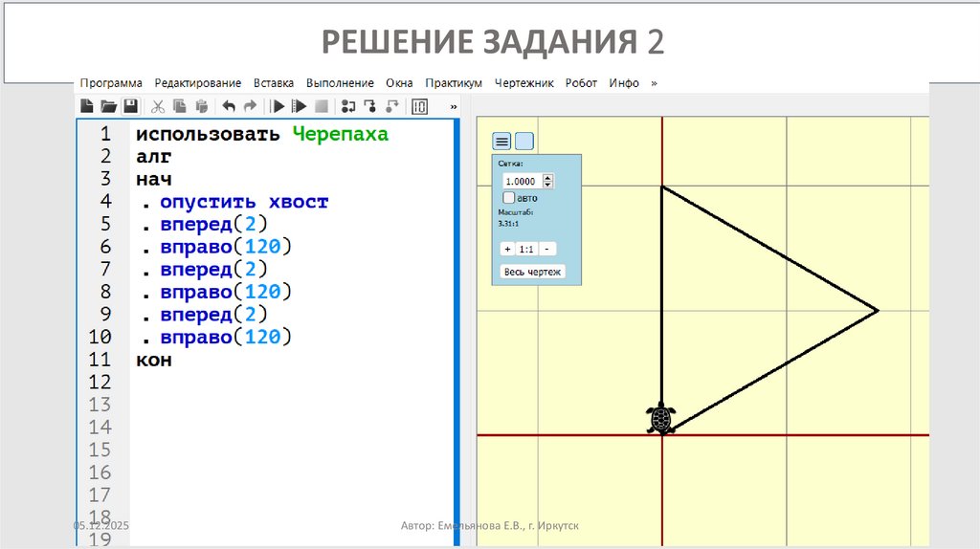Step over with the two-dots loop icon
This screenshot has height=549, width=980.
(x=348, y=106)
